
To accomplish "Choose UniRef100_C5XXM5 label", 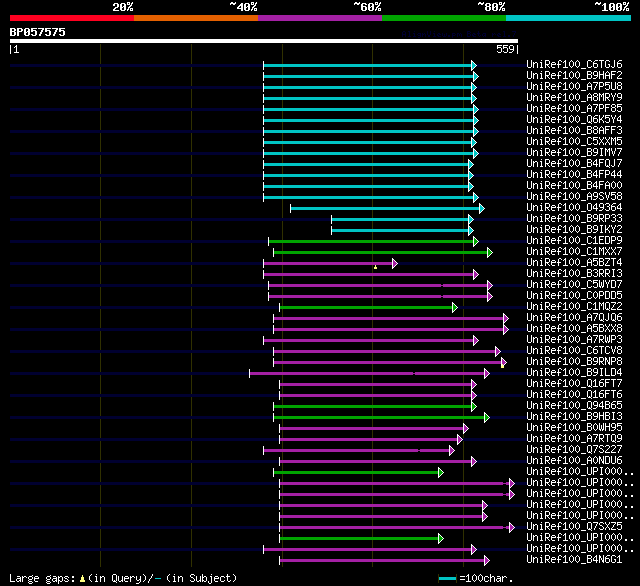I will pyautogui.click(x=574, y=142).
